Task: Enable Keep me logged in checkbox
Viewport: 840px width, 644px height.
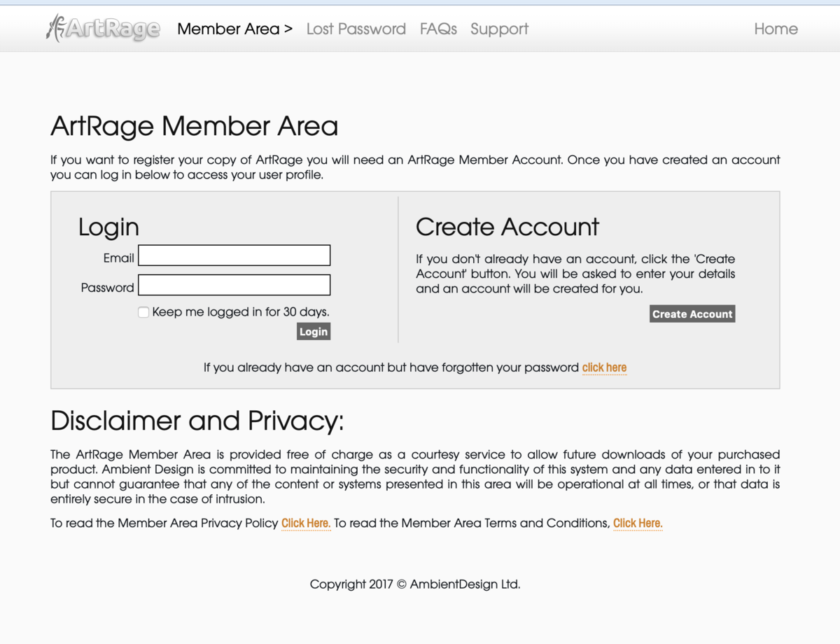Action: coord(143,312)
